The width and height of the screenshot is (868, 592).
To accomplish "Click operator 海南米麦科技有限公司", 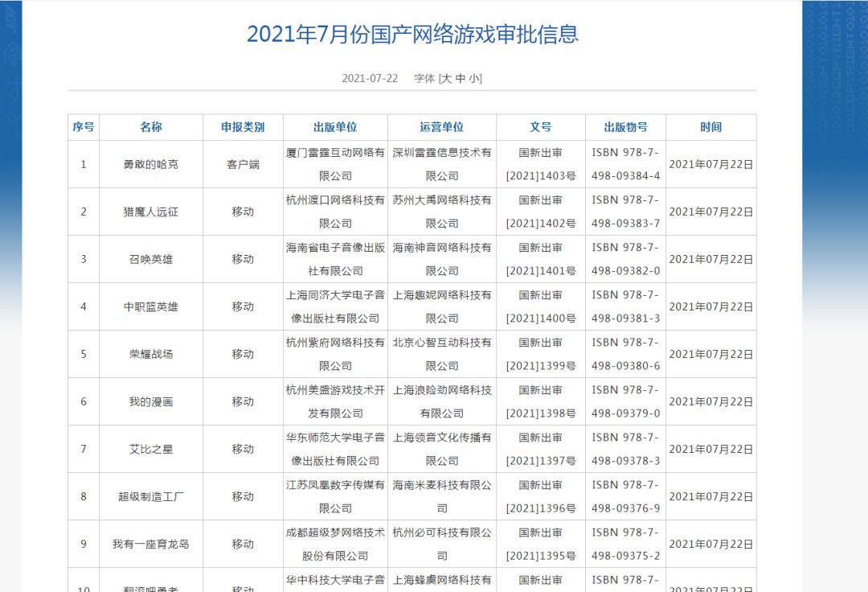I will coord(442,497).
